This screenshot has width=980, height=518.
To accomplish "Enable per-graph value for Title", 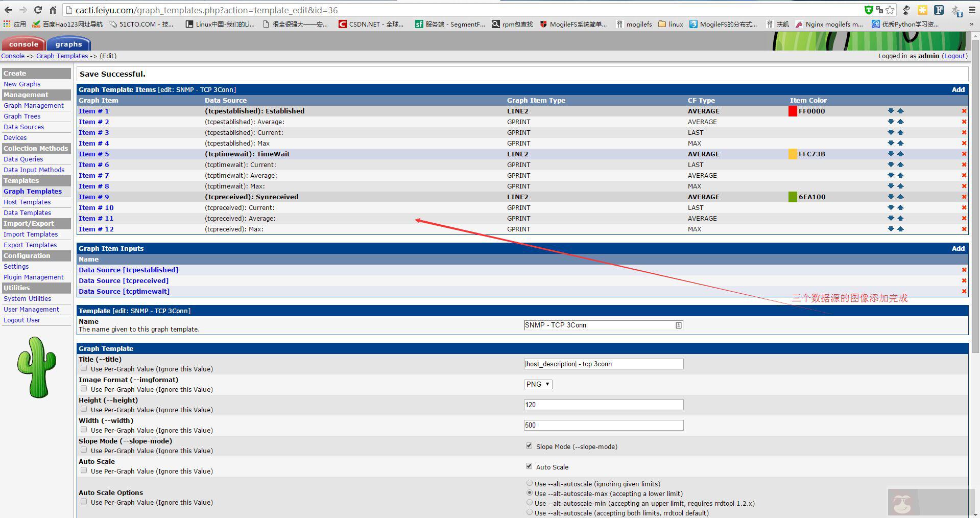I will point(84,368).
